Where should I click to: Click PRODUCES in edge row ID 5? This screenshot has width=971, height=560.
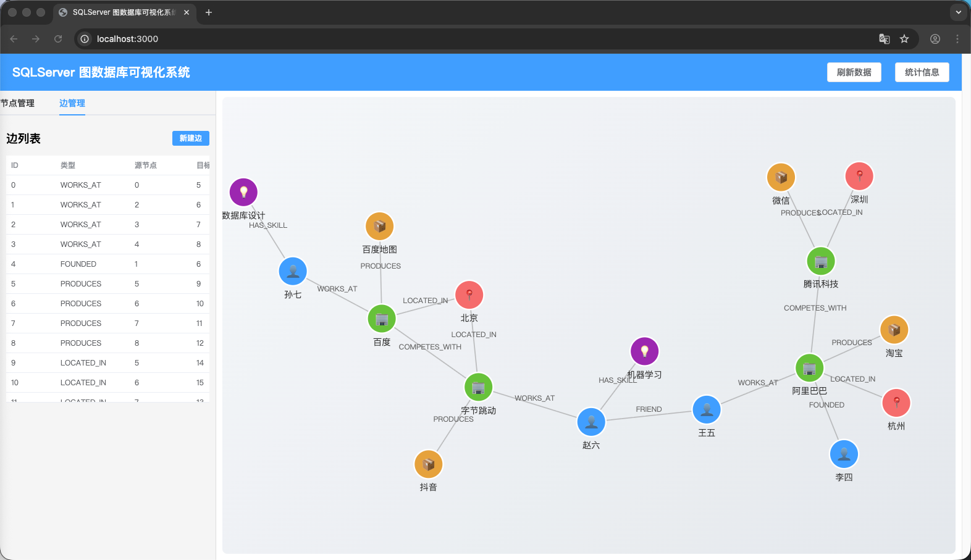pyautogui.click(x=81, y=284)
